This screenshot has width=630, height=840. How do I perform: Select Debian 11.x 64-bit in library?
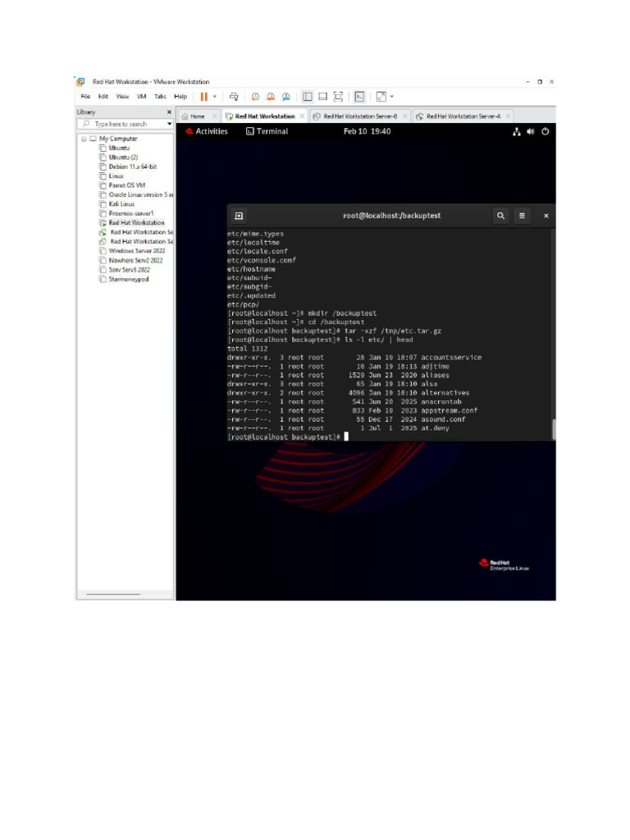[132, 167]
